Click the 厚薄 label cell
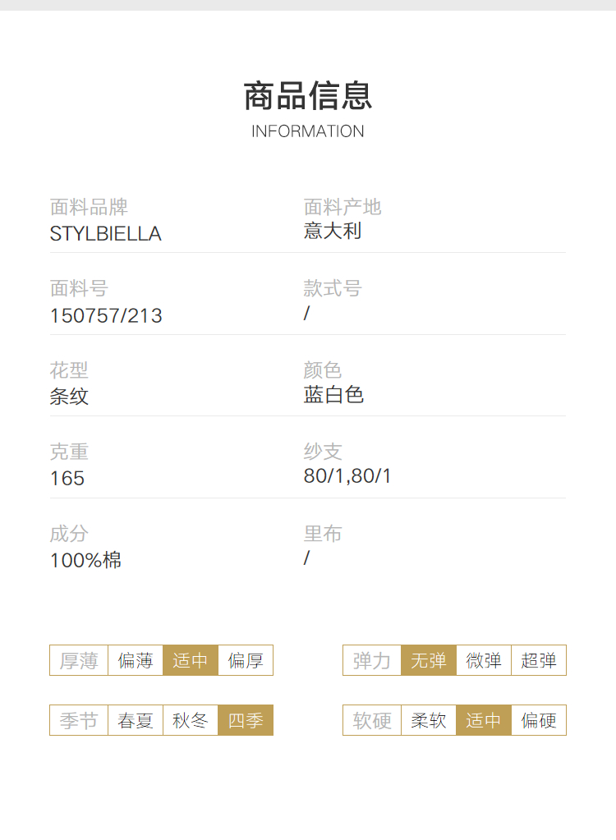 pyautogui.click(x=79, y=660)
